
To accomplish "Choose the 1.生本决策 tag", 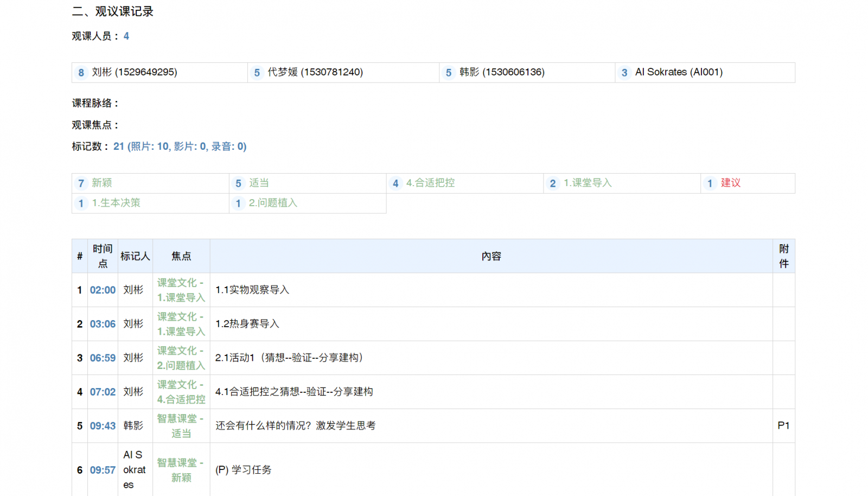I will click(x=116, y=203).
